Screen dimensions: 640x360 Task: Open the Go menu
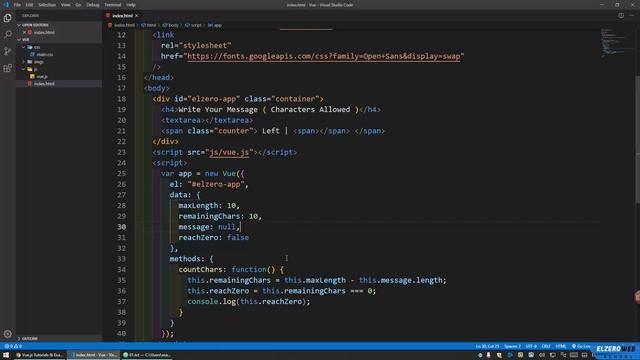click(78, 5)
